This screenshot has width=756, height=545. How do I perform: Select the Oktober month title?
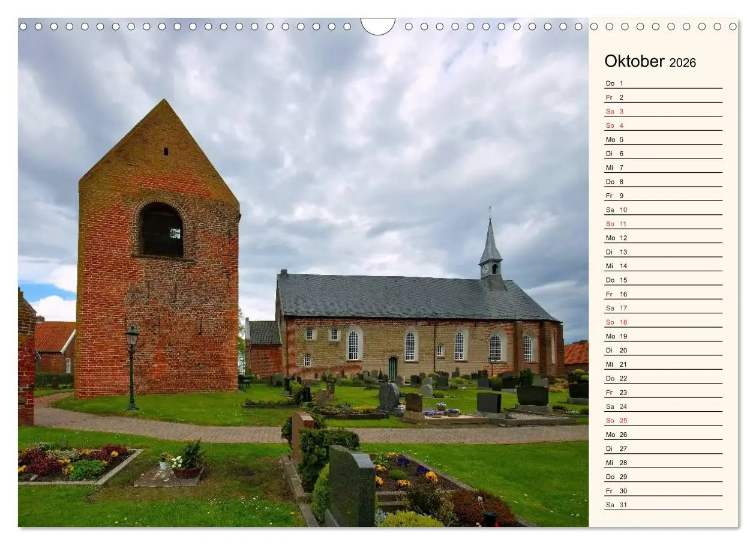633,61
